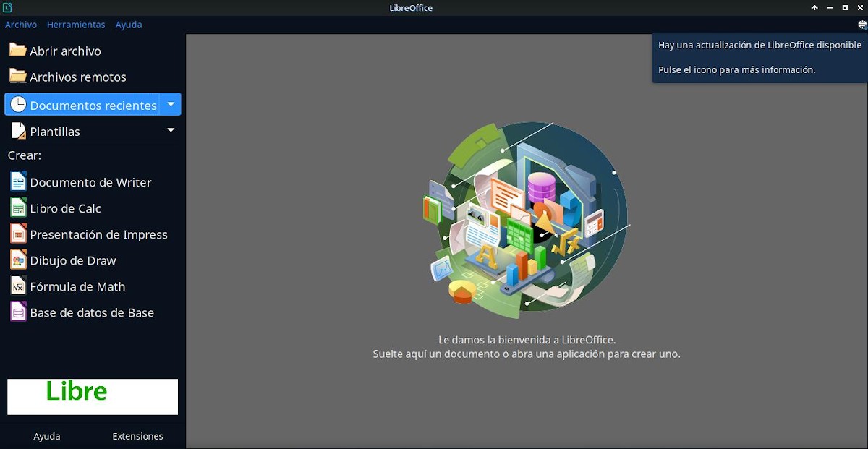Viewport: 868px width, 449px height.
Task: Click the LibreOffice app icon in title bar
Action: coord(7,7)
